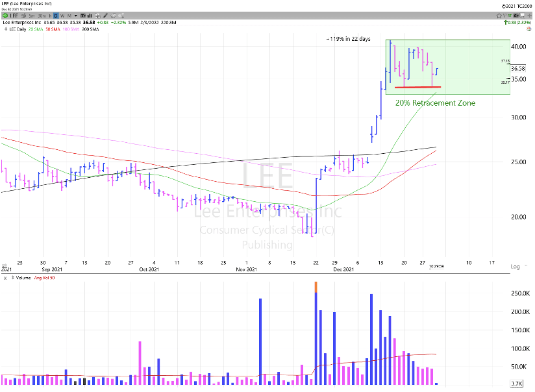Open the Log scale selector

[x=515, y=266]
